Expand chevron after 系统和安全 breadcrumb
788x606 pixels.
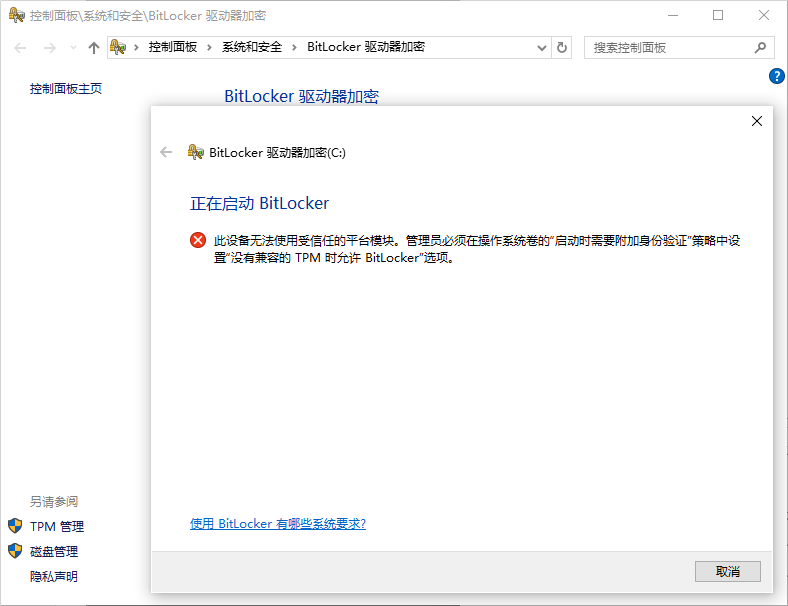pos(294,48)
